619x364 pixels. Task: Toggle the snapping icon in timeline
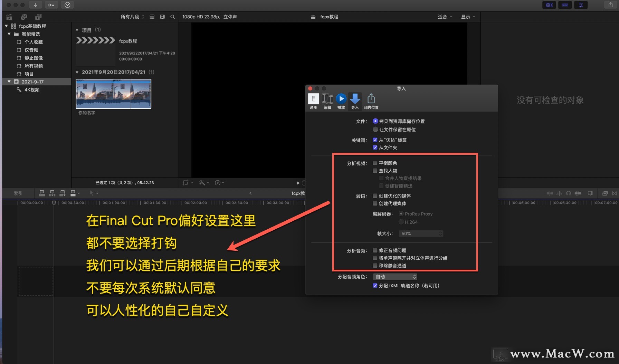[x=578, y=193]
